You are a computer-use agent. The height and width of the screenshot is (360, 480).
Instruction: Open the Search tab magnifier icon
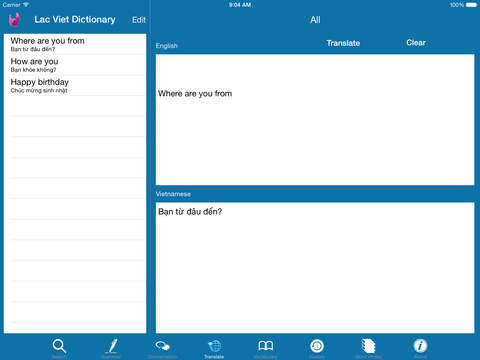pyautogui.click(x=59, y=346)
